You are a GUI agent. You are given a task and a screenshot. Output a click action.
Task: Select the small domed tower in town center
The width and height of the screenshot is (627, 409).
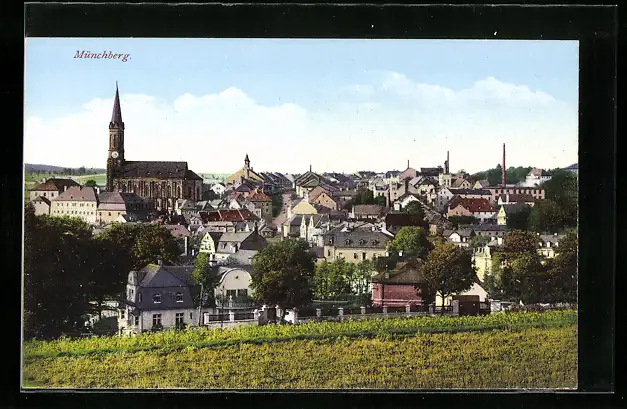[247, 162]
